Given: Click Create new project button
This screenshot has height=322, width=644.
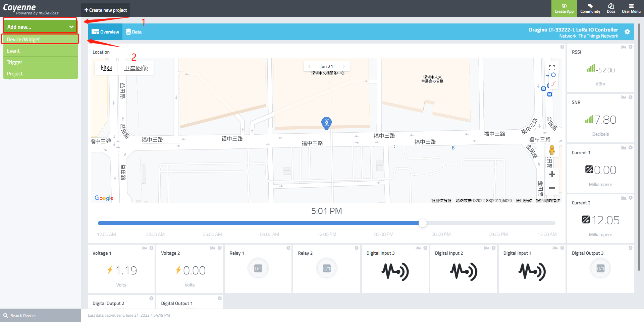Looking at the screenshot, I should pyautogui.click(x=105, y=10).
